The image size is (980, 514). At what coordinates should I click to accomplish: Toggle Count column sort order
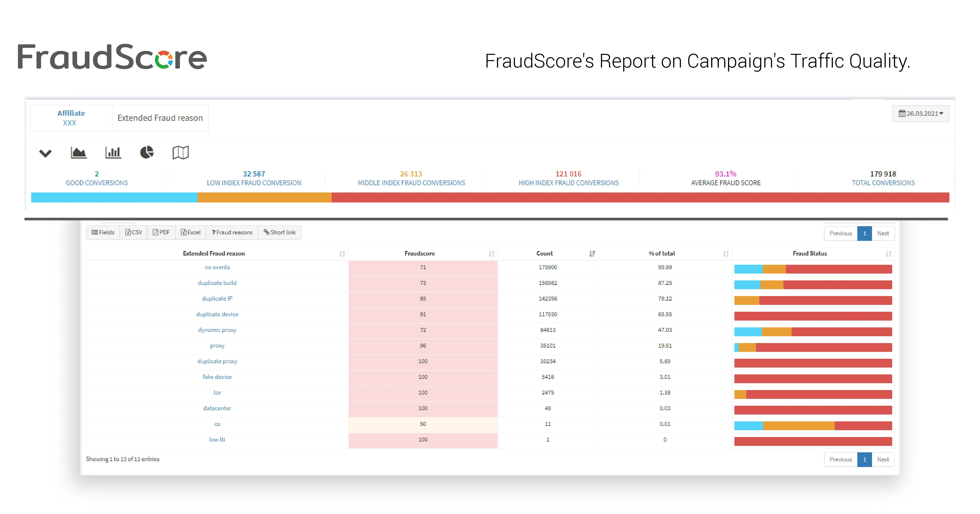544,254
